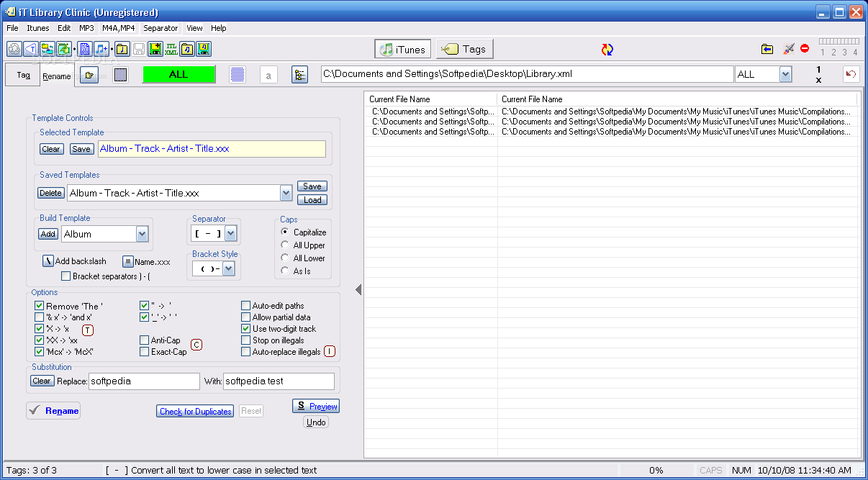Viewport: 868px width, 480px height.
Task: Select the All Lower caps radio
Action: 286,258
